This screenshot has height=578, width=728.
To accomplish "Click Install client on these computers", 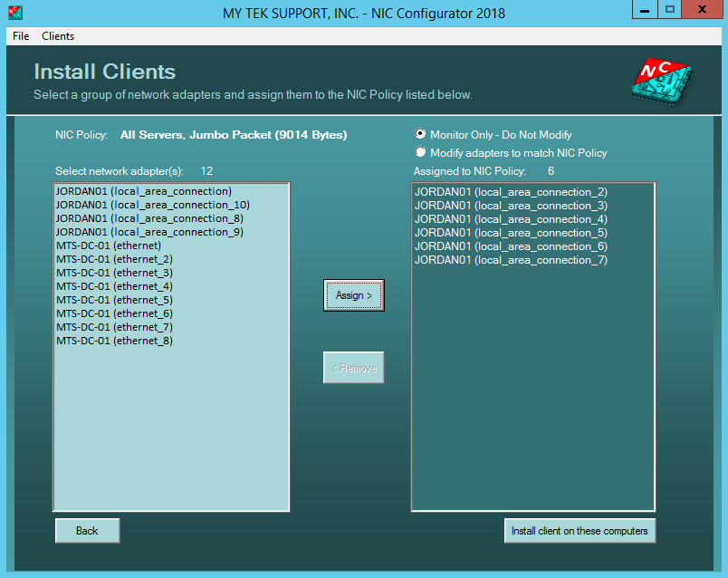I will point(580,530).
